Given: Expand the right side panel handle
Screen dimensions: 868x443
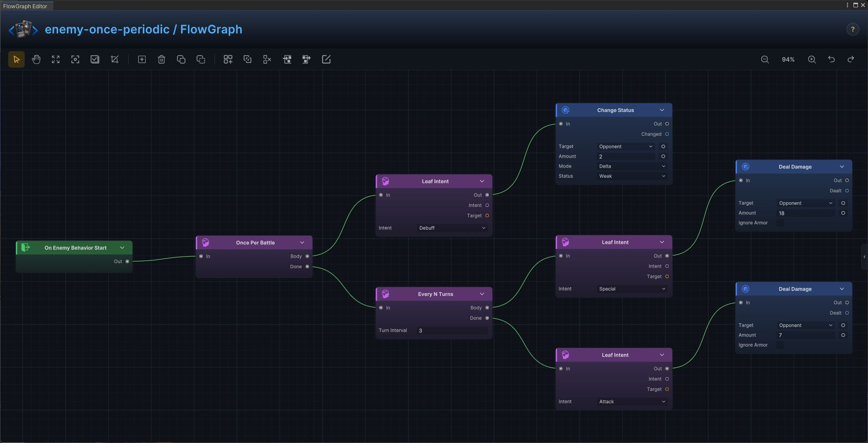Looking at the screenshot, I should (864, 257).
